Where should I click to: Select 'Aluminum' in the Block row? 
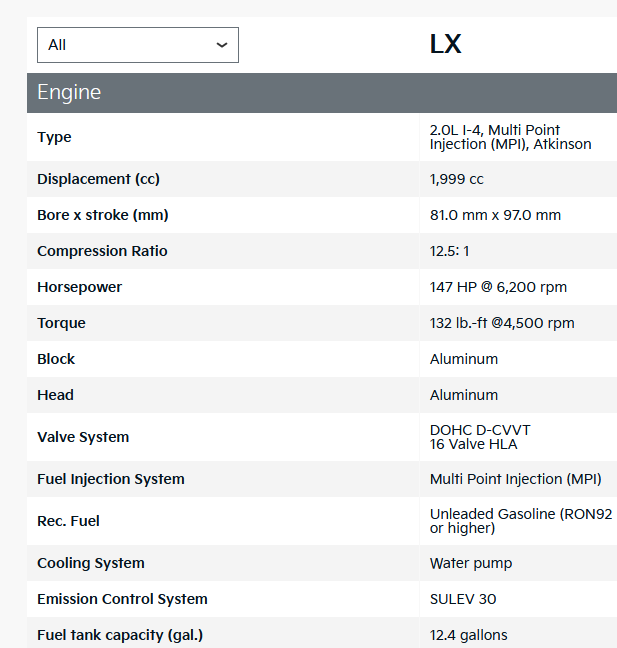tap(464, 359)
